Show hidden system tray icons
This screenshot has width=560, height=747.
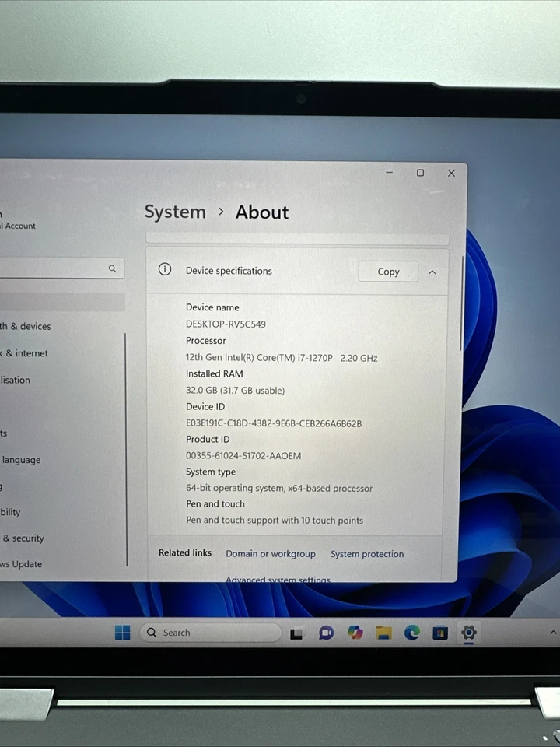553,633
